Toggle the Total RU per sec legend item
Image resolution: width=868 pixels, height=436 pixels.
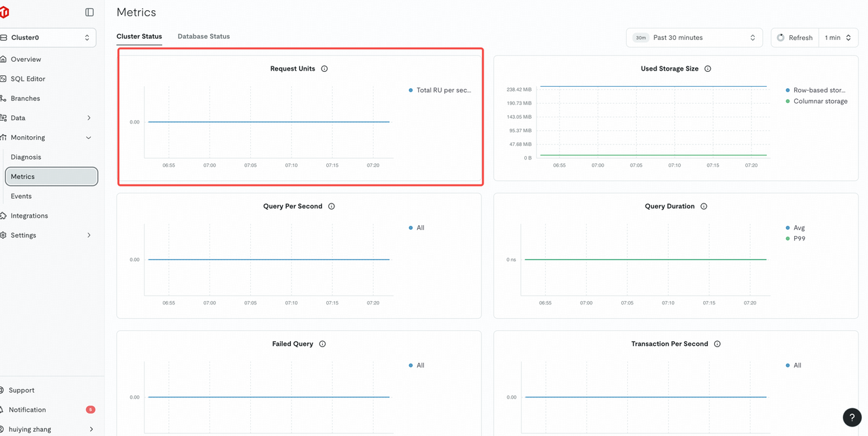[x=439, y=90]
